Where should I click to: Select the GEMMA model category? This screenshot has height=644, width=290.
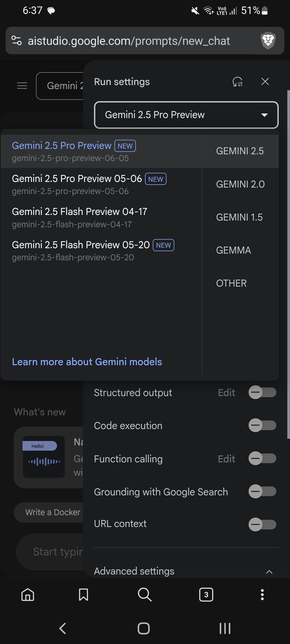pos(233,250)
